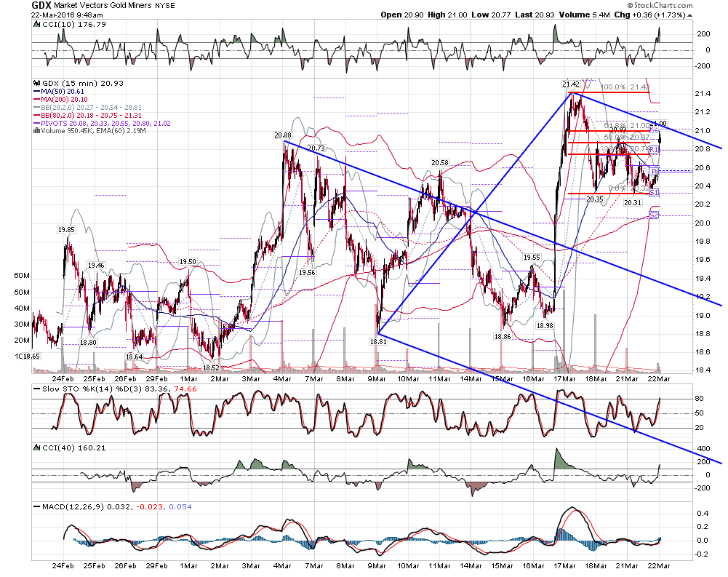Click the CCI(10) indicator area icon

[x=36, y=24]
